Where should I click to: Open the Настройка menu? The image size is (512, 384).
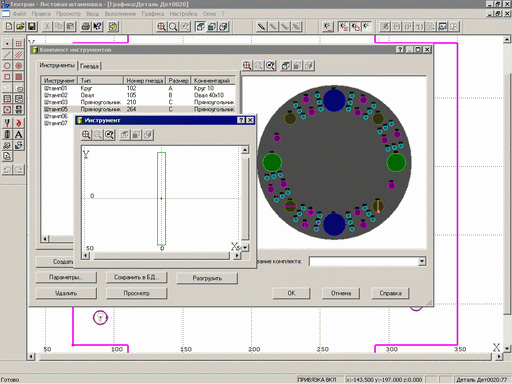(183, 14)
